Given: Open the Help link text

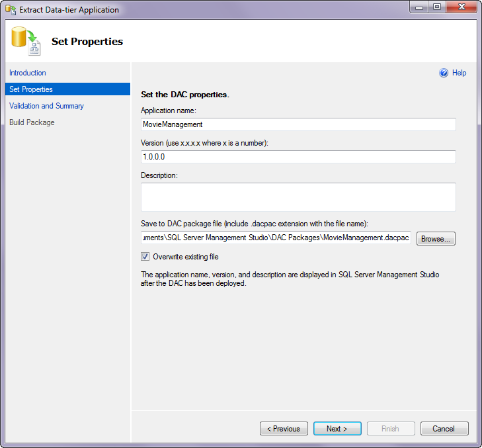Looking at the screenshot, I should coord(460,73).
